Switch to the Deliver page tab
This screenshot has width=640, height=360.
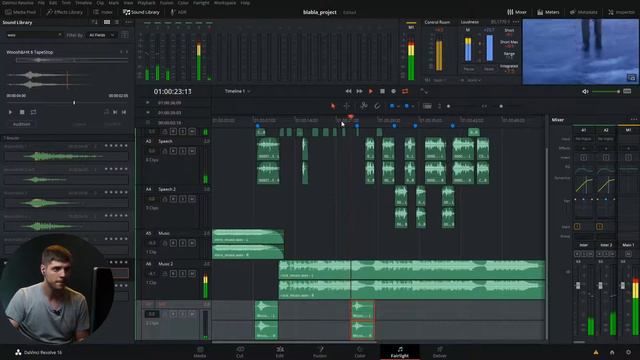coord(440,352)
